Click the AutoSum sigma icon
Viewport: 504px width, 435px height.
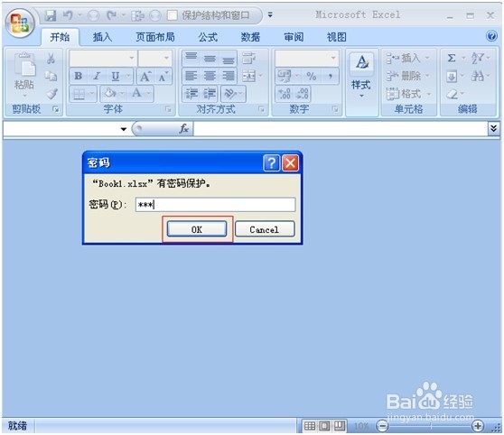[x=452, y=58]
